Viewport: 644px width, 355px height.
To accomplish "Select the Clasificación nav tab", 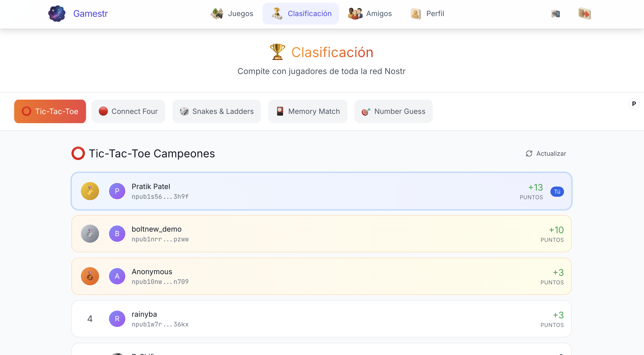I will coord(301,14).
